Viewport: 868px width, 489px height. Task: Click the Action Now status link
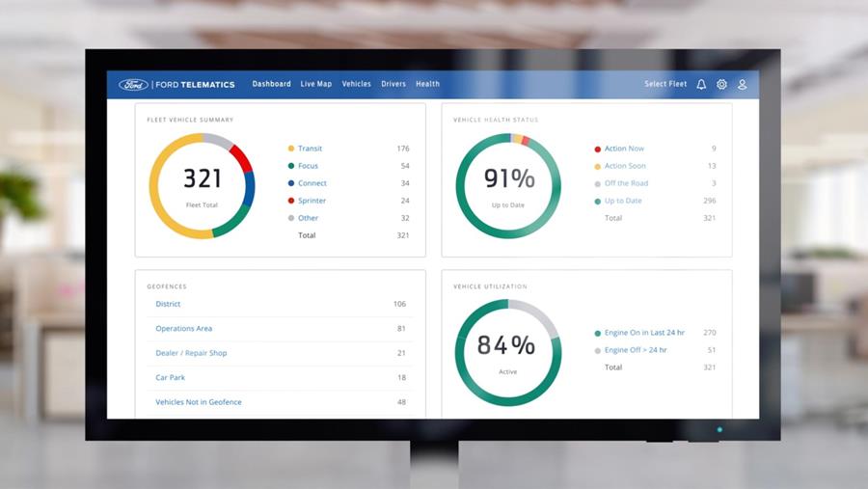click(624, 149)
